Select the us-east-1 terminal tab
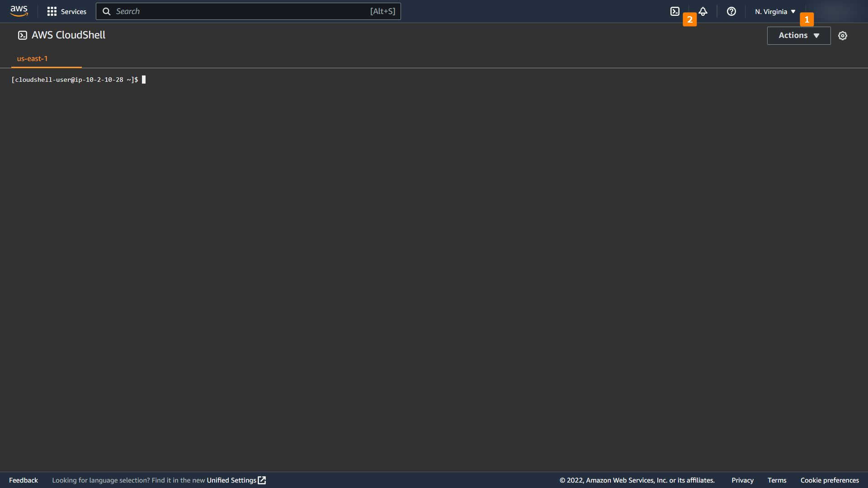Screen dimensions: 868x488 (32, 59)
